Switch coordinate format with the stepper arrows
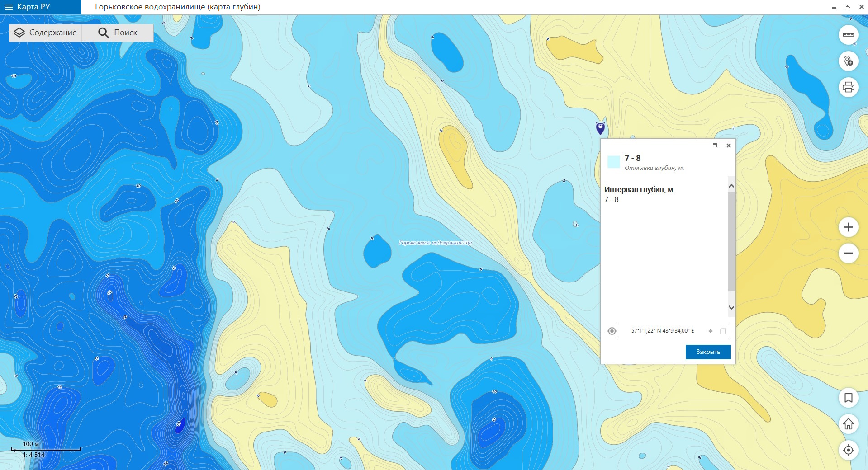The image size is (868, 470). point(711,331)
